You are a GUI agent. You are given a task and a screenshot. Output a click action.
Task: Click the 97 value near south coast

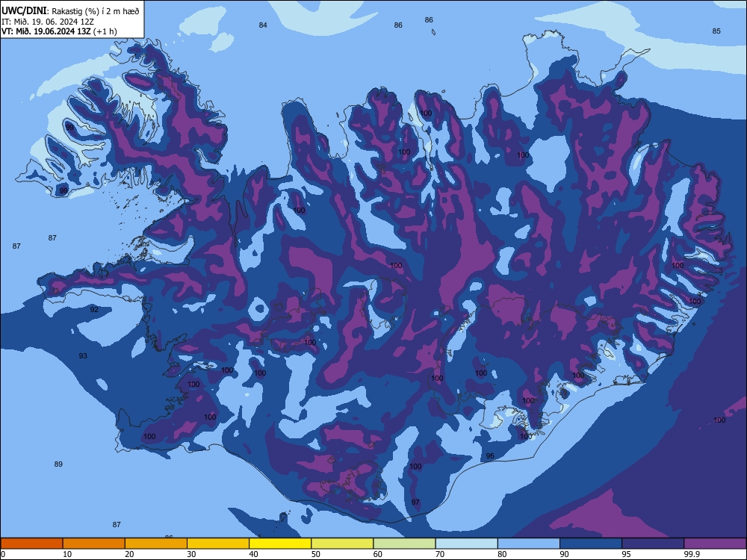click(x=415, y=502)
